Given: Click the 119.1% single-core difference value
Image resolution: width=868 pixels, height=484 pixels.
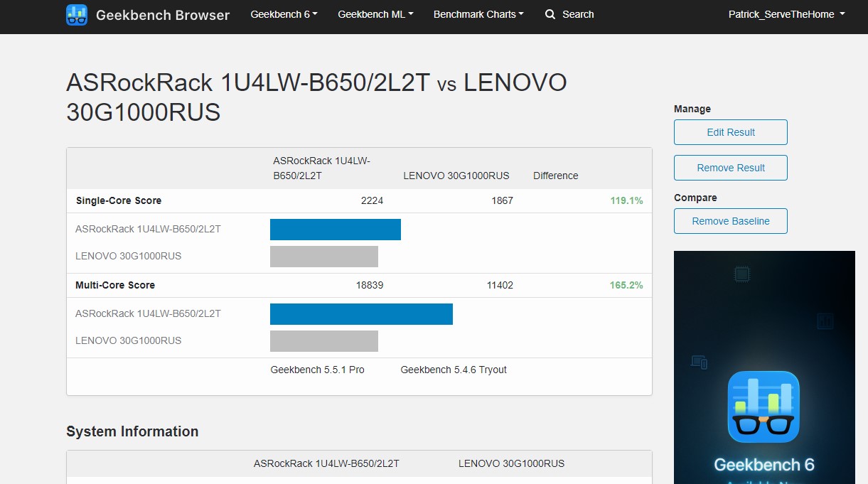Looking at the screenshot, I should [x=626, y=200].
